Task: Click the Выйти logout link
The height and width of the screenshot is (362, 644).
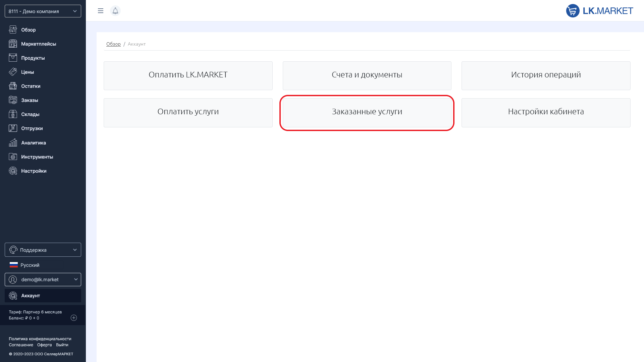Action: (x=62, y=345)
